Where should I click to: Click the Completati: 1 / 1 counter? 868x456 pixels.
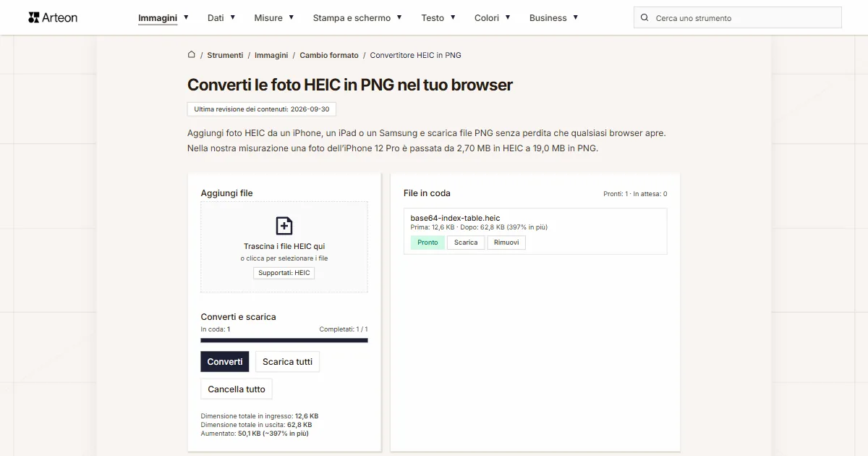344,329
